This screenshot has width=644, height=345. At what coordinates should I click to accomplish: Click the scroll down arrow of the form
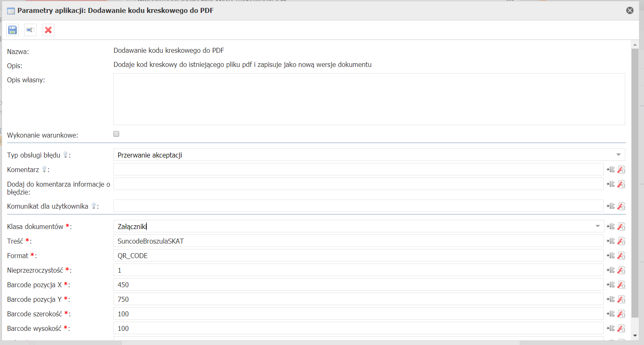coord(635,335)
